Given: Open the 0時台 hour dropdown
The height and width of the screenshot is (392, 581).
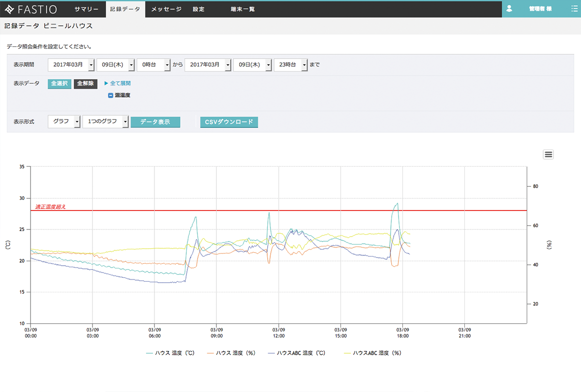Looking at the screenshot, I should tap(153, 65).
